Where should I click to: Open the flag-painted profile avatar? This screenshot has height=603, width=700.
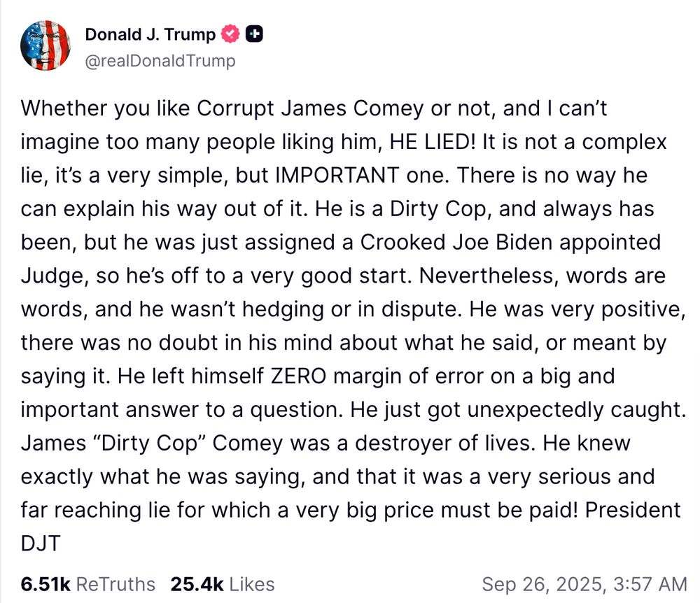coord(45,45)
